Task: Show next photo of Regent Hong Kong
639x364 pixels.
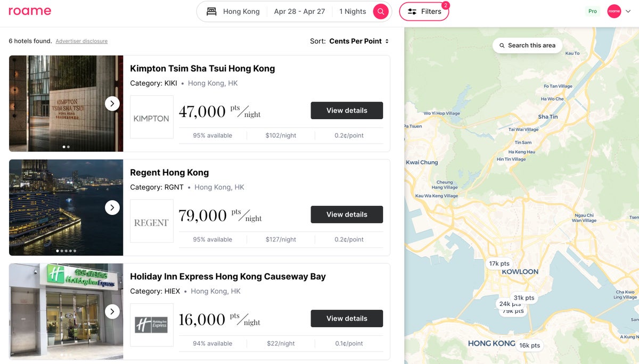Action: pyautogui.click(x=112, y=208)
